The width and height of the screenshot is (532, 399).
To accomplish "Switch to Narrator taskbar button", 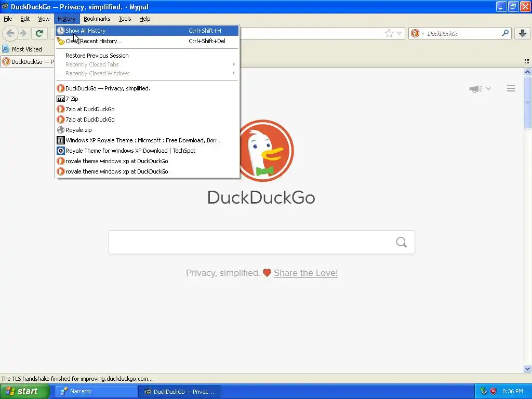I will click(96, 391).
